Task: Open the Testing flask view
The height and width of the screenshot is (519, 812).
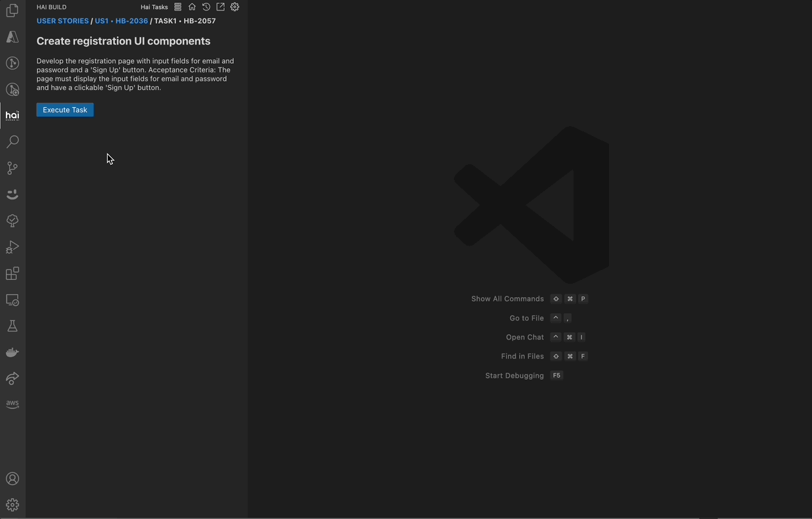Action: click(12, 326)
